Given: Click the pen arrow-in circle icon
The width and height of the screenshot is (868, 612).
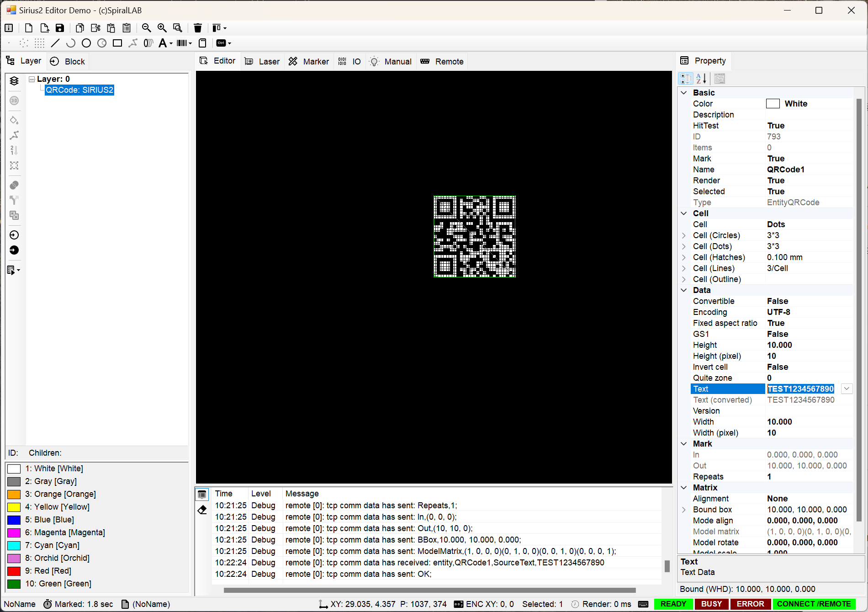Looking at the screenshot, I should pyautogui.click(x=14, y=235).
